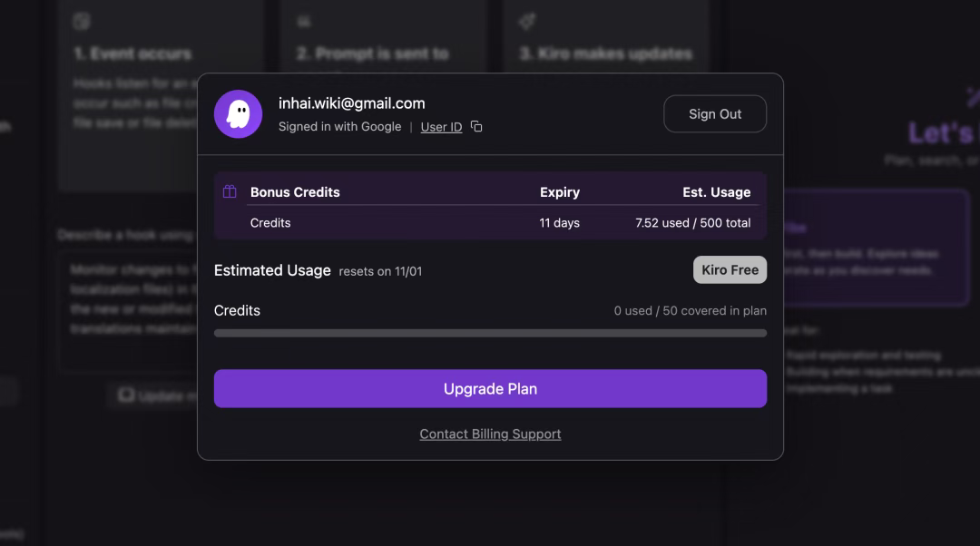This screenshot has height=546, width=980.
Task: Click the Expiry column header
Action: coord(560,192)
